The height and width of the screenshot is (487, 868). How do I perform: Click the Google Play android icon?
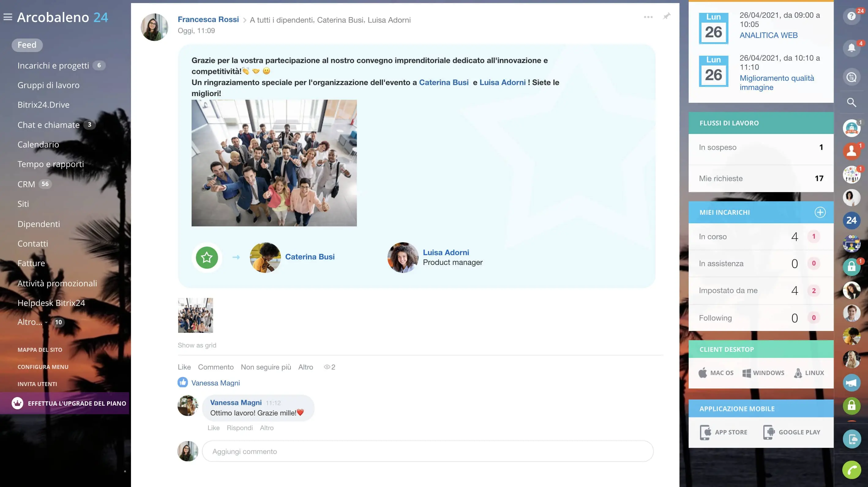769,432
